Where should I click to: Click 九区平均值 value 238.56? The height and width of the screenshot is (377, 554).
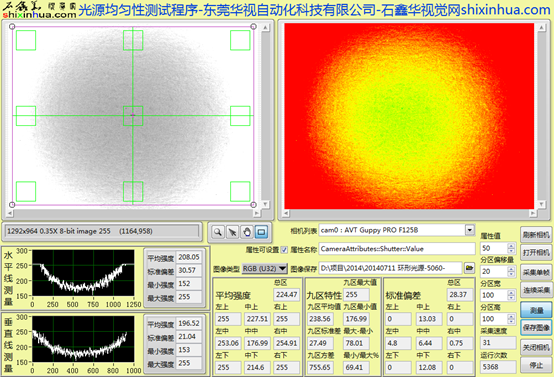coord(320,319)
